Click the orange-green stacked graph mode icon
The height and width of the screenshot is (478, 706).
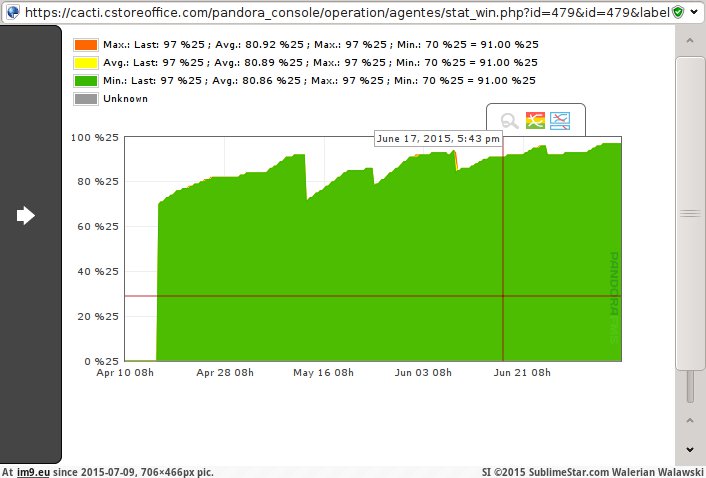536,122
